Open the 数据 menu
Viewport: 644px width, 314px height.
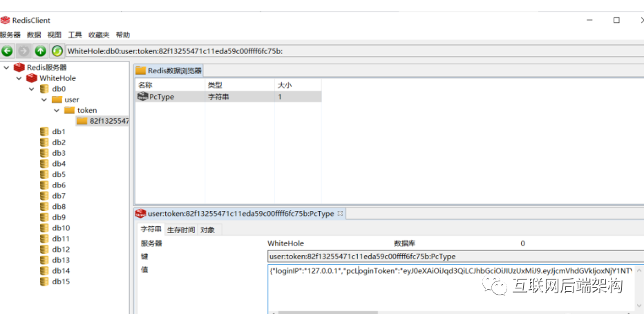(x=34, y=35)
